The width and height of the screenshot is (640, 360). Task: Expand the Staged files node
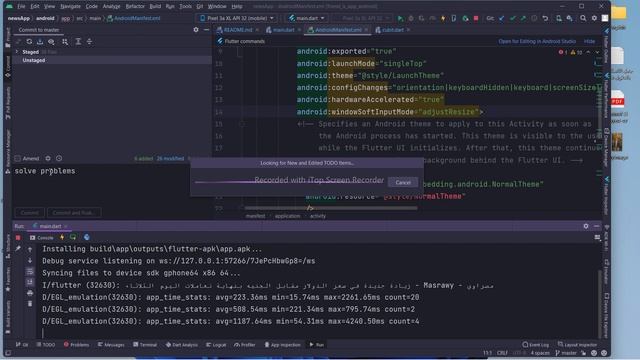tap(17, 52)
